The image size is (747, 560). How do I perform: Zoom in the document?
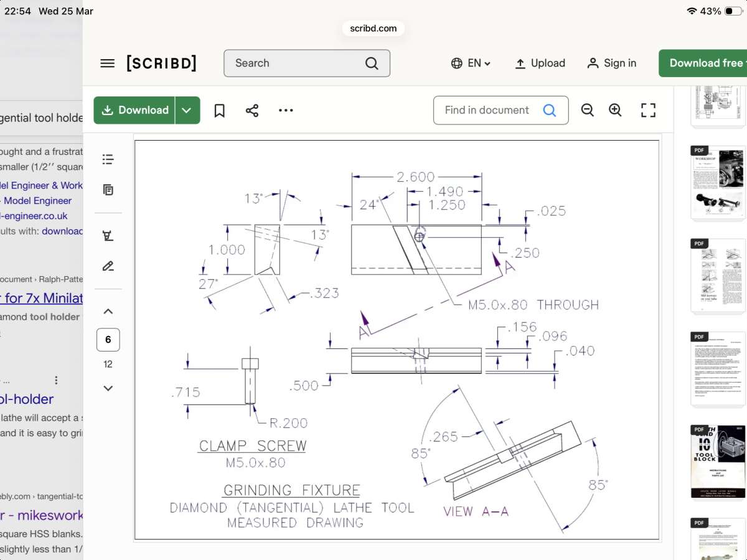(616, 110)
